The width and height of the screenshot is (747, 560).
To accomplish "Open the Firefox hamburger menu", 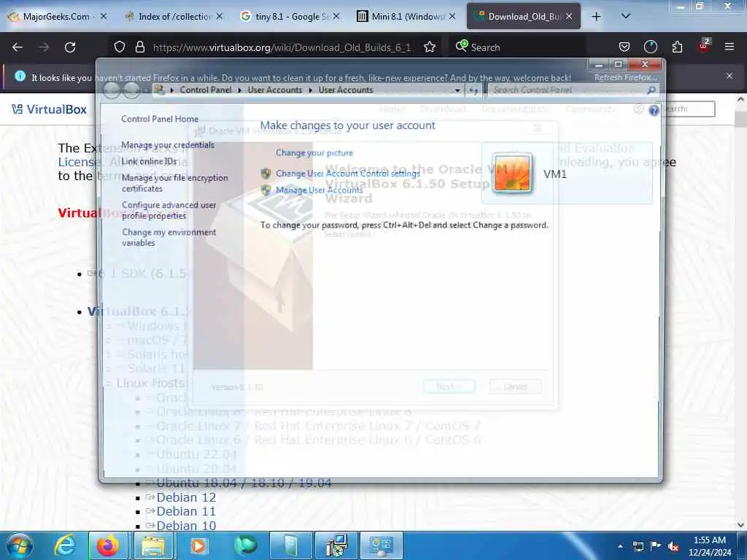I will (x=729, y=47).
